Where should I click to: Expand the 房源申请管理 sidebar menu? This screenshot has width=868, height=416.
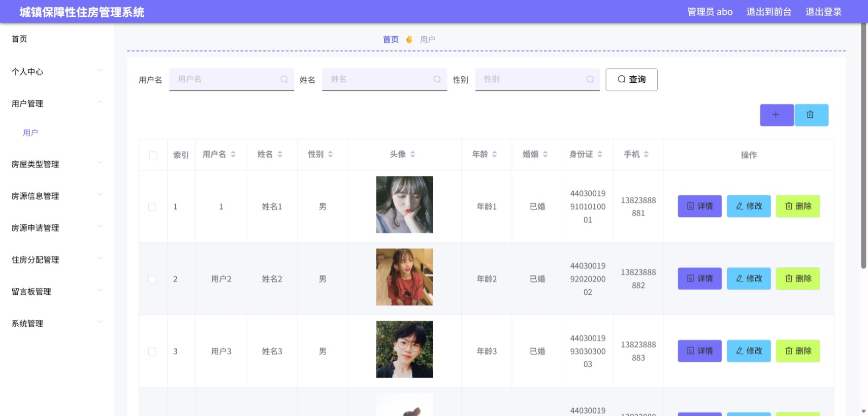click(x=57, y=228)
